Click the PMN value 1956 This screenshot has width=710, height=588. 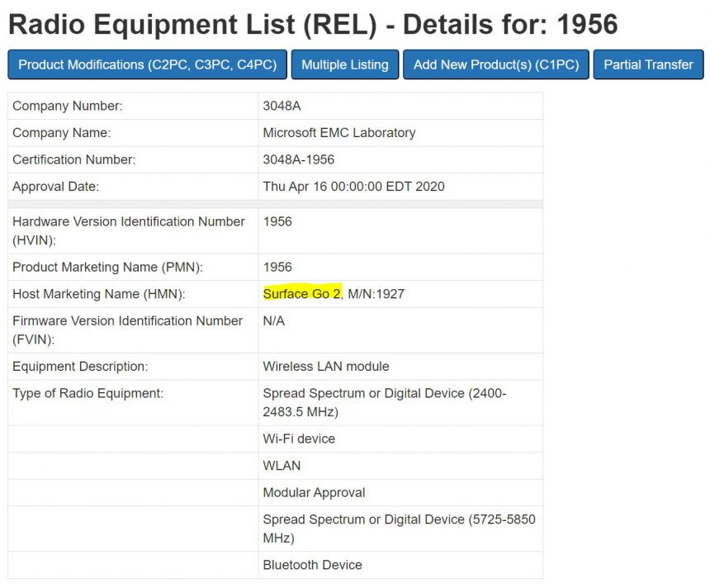(x=277, y=267)
